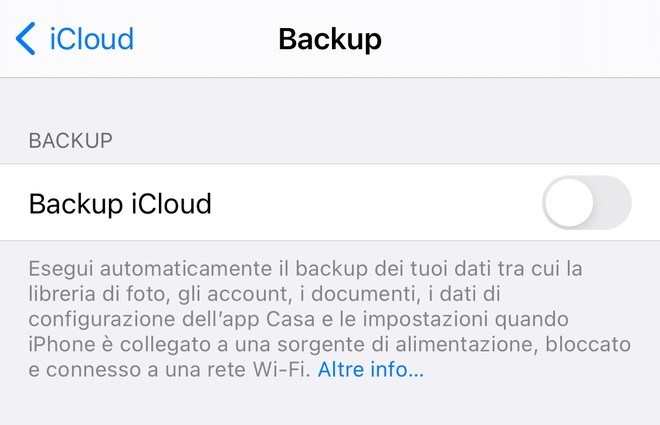Enable the Backup iCloud switch
Viewport: 660px width, 425px height.
587,202
